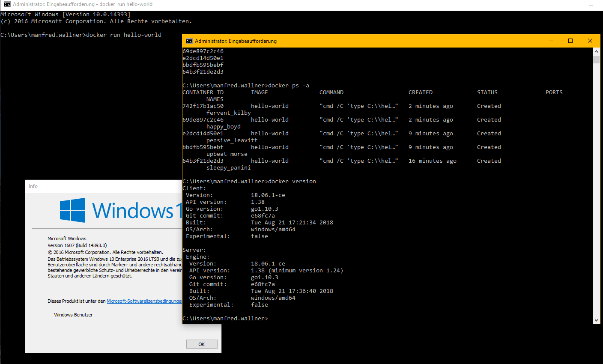Click the container name upbeat_morse
This screenshot has width=603, height=364.
point(227,154)
